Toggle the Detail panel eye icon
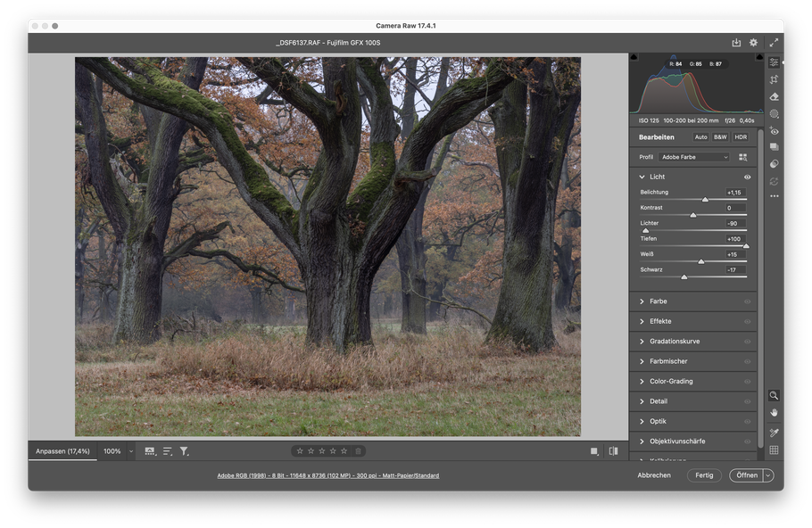812x528 pixels. tap(747, 401)
